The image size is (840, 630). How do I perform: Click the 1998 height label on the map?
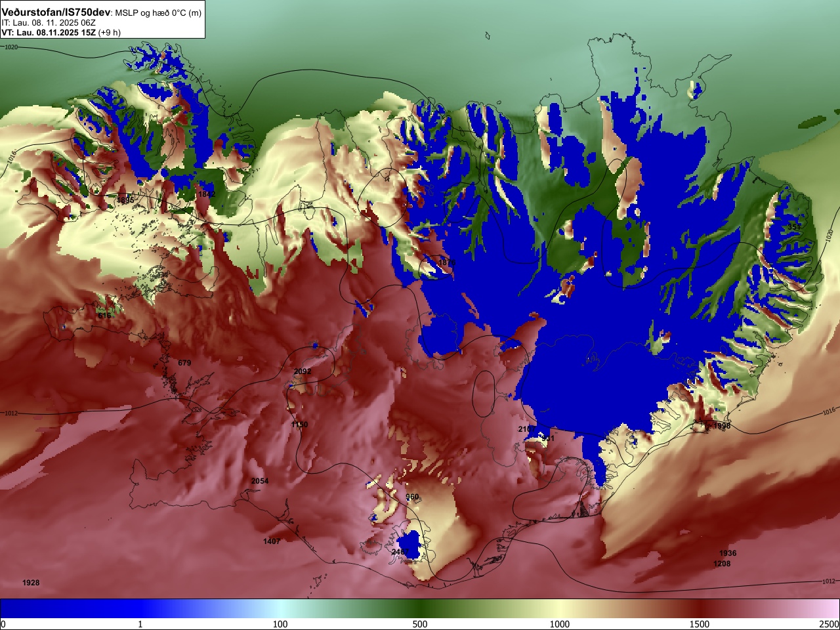pyautogui.click(x=722, y=426)
